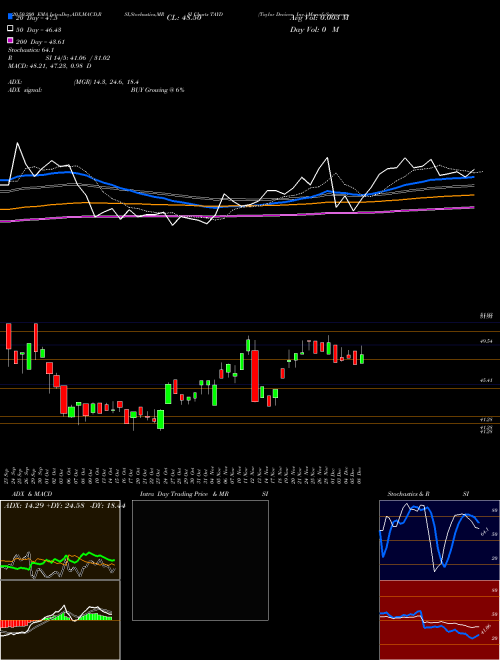Open the ADX line chart panel
Viewport: 500px width, 660px height.
coord(60,540)
